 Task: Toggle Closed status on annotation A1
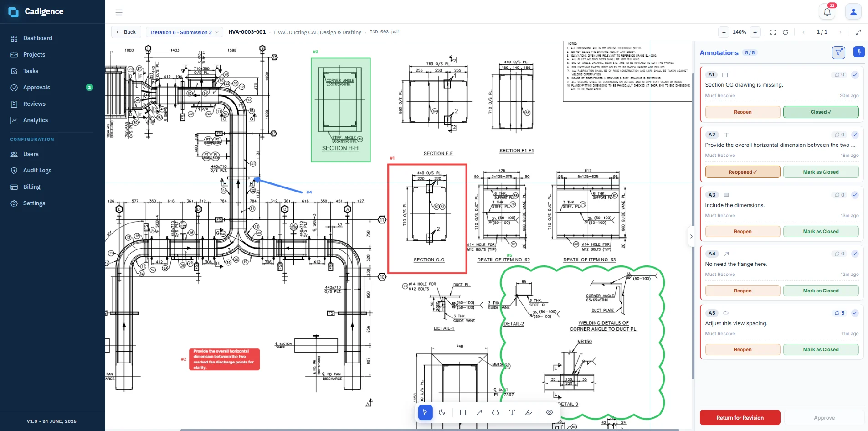pos(821,112)
